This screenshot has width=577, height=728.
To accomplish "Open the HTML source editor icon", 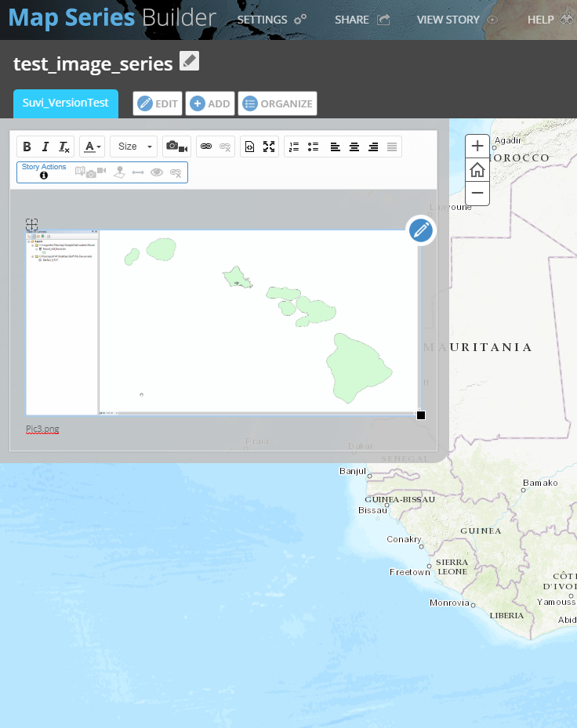I will [x=249, y=147].
